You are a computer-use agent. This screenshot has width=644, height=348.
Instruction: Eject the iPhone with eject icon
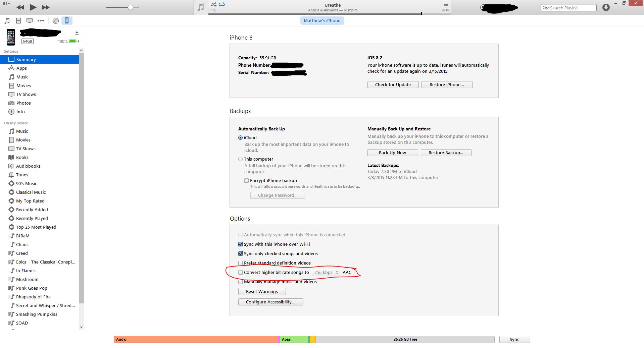click(x=77, y=33)
